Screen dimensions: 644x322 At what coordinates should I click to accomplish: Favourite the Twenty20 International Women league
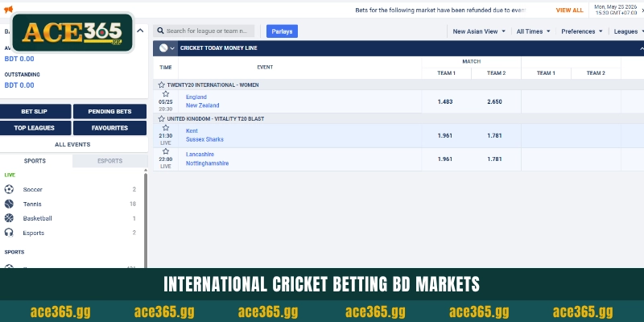162,85
